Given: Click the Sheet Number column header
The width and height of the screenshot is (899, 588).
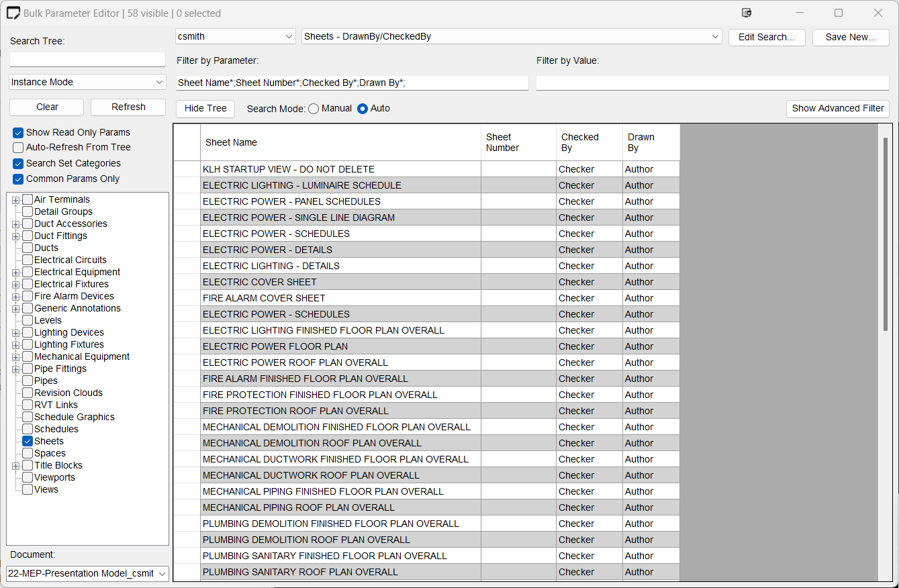Looking at the screenshot, I should tap(518, 142).
